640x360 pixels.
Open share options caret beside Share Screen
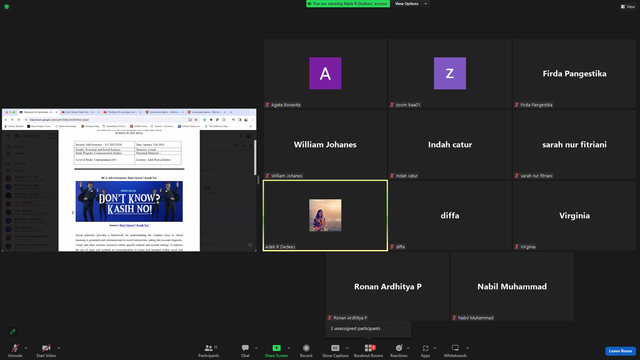289,348
